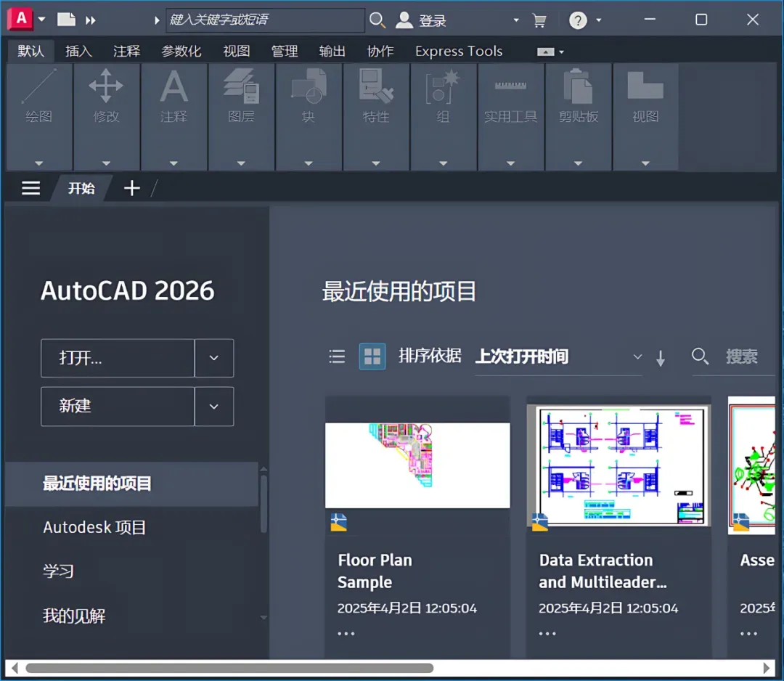The width and height of the screenshot is (784, 681).
Task: Click the sidebar vertical scrollbar thumb
Action: pyautogui.click(x=264, y=504)
